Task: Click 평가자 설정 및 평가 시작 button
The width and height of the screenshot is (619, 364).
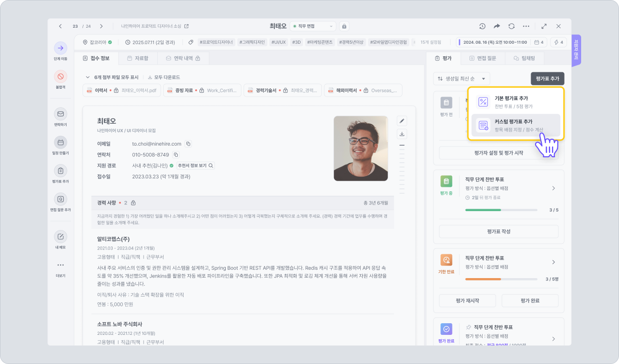Action: 499,153
